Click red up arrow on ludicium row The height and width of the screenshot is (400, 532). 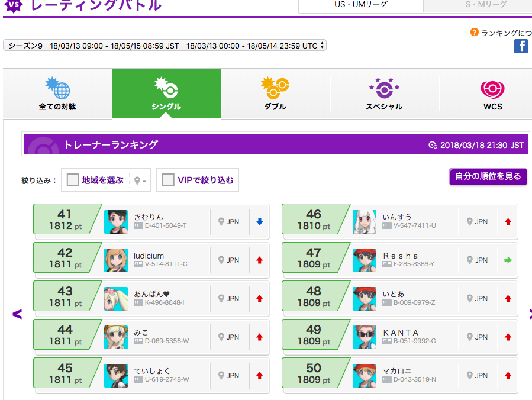coord(260,260)
